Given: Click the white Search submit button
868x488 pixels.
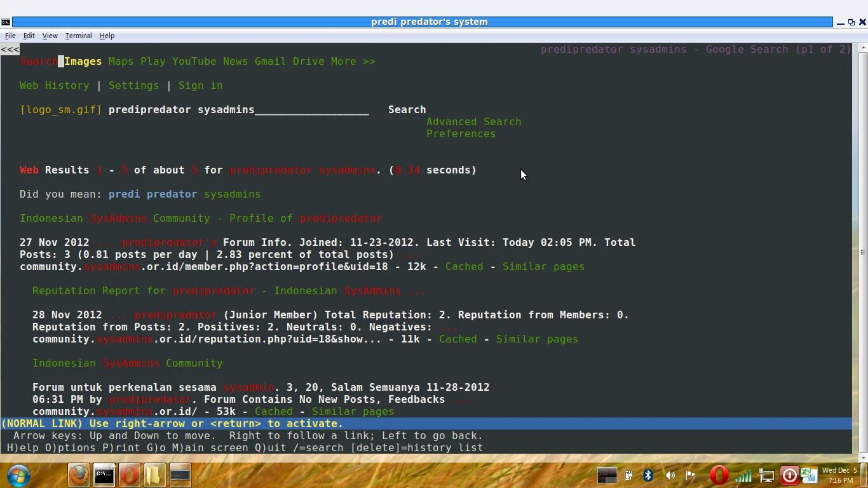Looking at the screenshot, I should coord(407,110).
